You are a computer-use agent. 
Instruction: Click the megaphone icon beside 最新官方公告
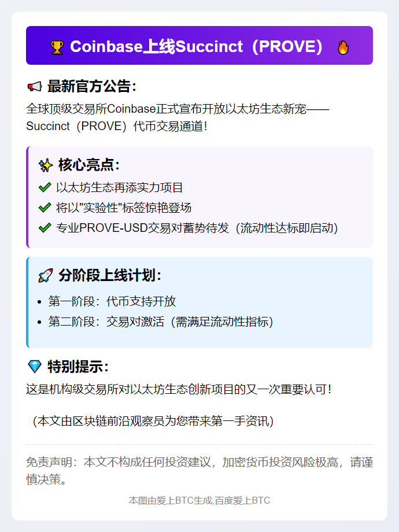click(x=34, y=87)
